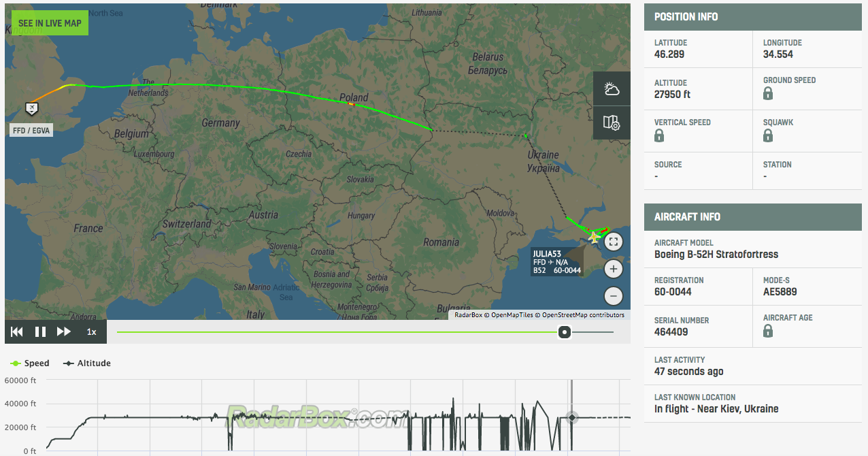The height and width of the screenshot is (456, 868).
Task: Fast forward the flight playback
Action: coord(64,332)
